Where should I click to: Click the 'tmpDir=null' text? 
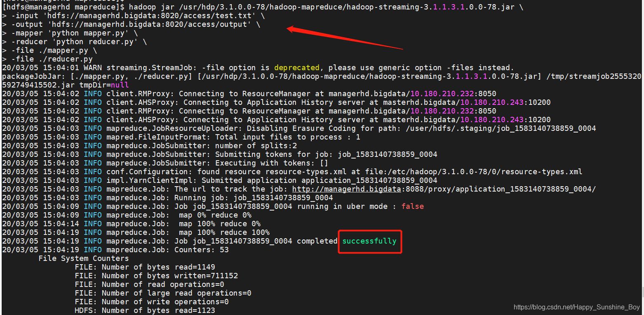click(104, 85)
